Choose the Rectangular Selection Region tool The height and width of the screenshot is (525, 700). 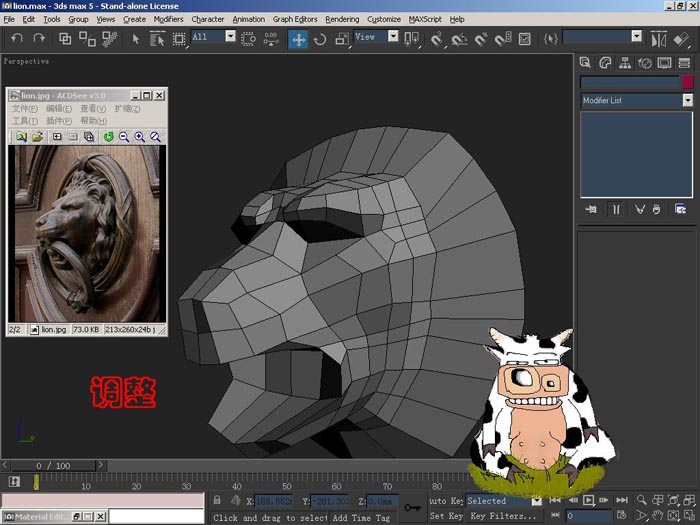(x=179, y=39)
